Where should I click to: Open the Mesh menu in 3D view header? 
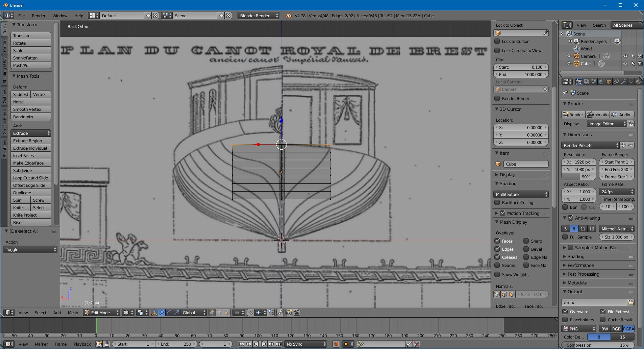click(x=73, y=313)
